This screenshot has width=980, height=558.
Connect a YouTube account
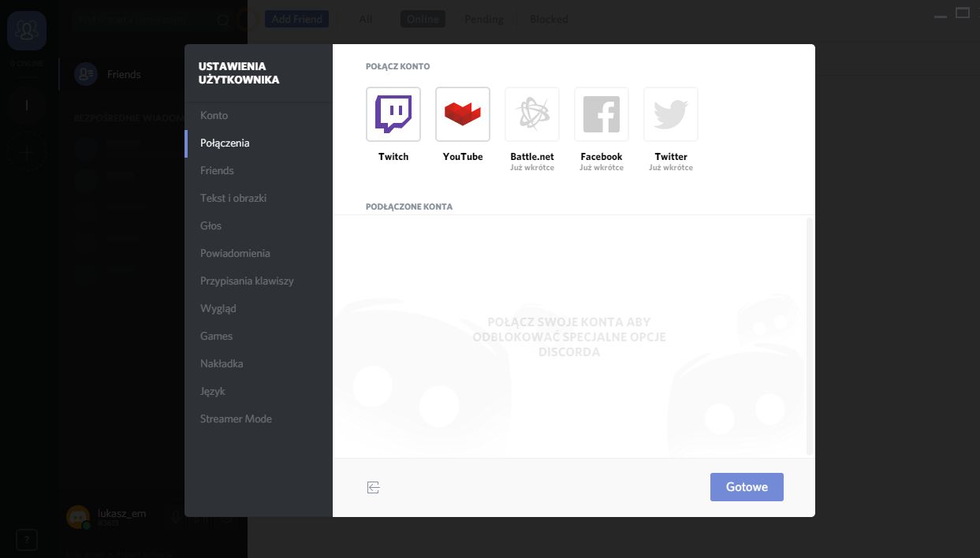pos(463,114)
